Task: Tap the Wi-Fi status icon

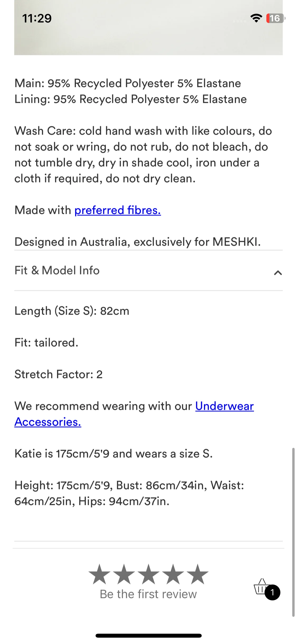Action: point(256,18)
